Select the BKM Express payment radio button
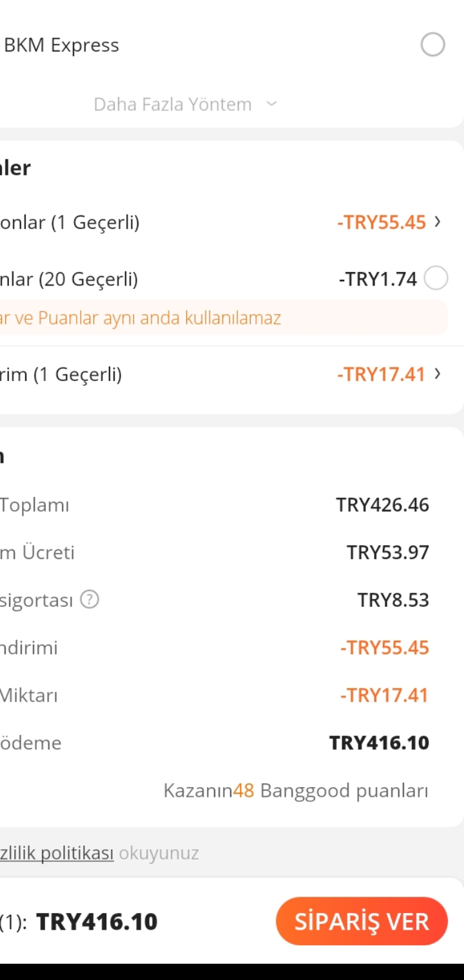Image resolution: width=464 pixels, height=980 pixels. point(432,45)
